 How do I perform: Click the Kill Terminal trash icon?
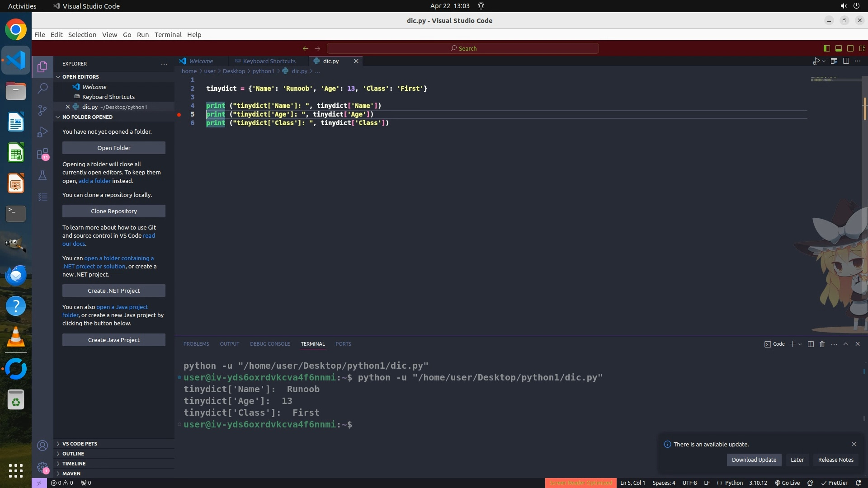pos(822,344)
